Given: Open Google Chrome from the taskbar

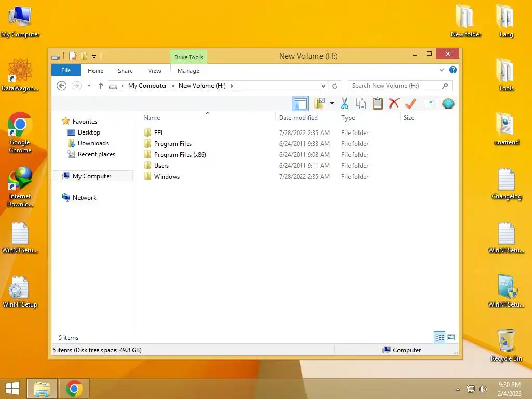Looking at the screenshot, I should 74,389.
